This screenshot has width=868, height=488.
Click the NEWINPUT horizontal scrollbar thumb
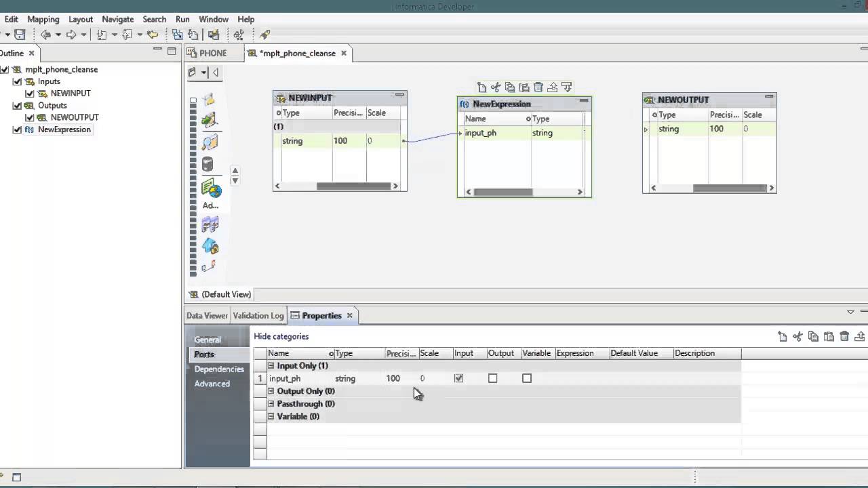tap(354, 186)
